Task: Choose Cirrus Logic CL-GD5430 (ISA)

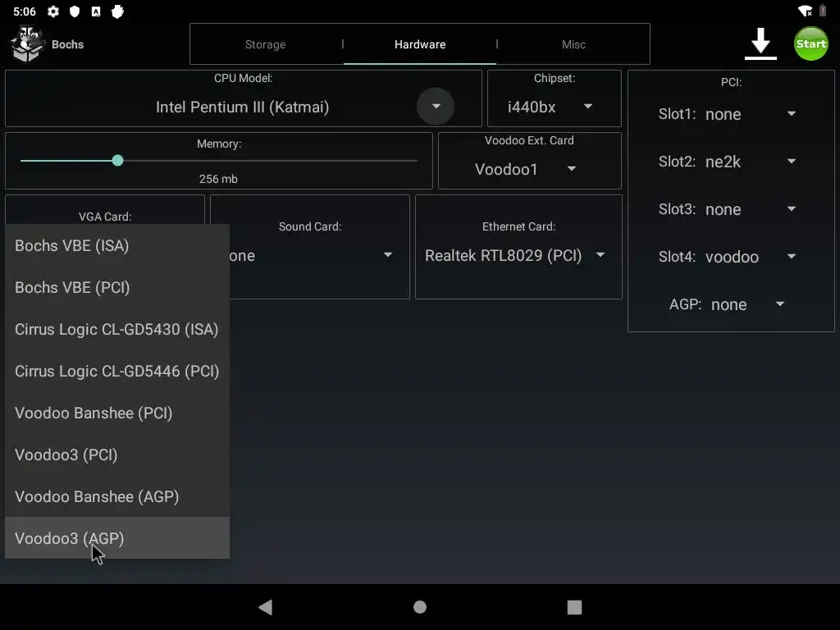Action: [117, 329]
